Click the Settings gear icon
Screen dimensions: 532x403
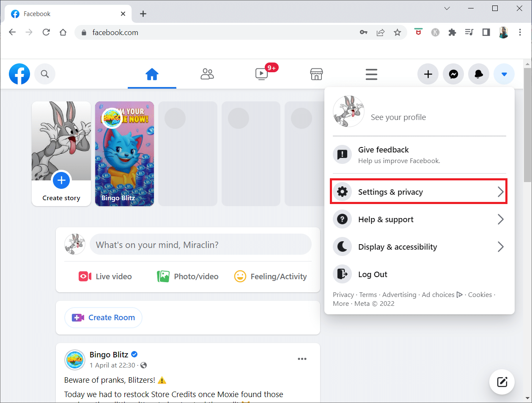click(x=342, y=192)
